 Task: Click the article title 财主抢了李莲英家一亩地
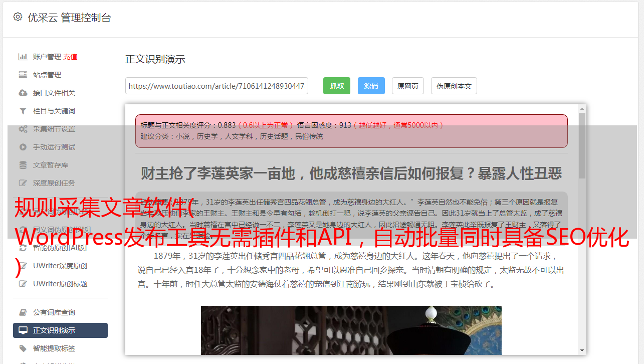[351, 173]
